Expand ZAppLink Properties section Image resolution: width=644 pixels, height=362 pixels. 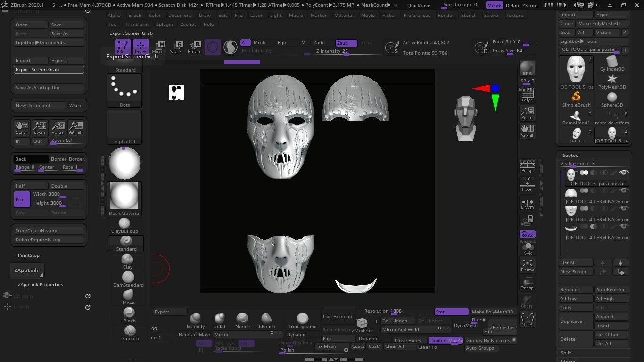click(x=40, y=285)
